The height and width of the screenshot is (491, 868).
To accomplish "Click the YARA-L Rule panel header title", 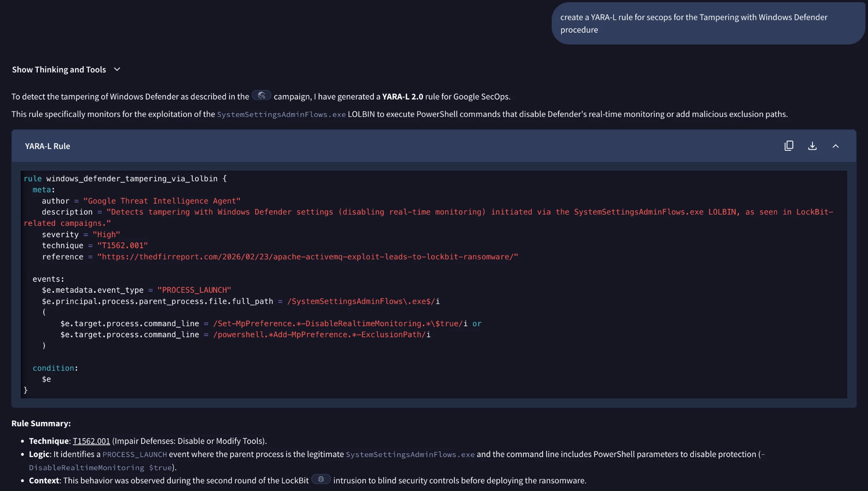I will click(47, 146).
